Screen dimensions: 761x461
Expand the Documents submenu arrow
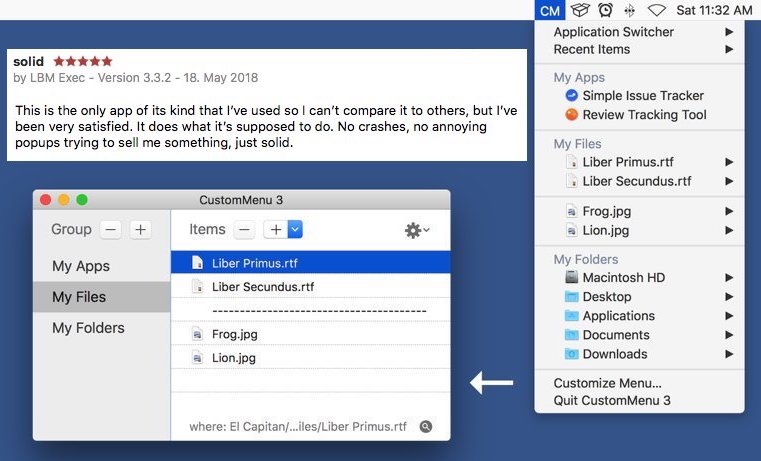(729, 335)
